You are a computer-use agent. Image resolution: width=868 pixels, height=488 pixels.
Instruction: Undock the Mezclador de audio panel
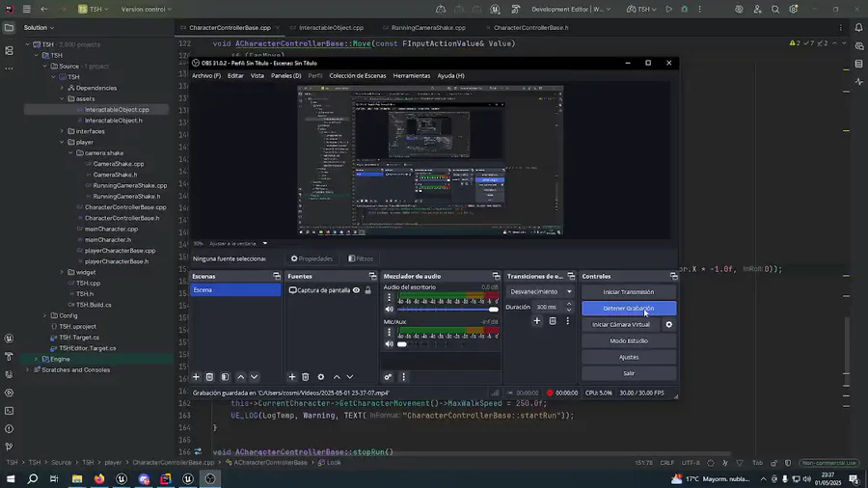tap(496, 276)
